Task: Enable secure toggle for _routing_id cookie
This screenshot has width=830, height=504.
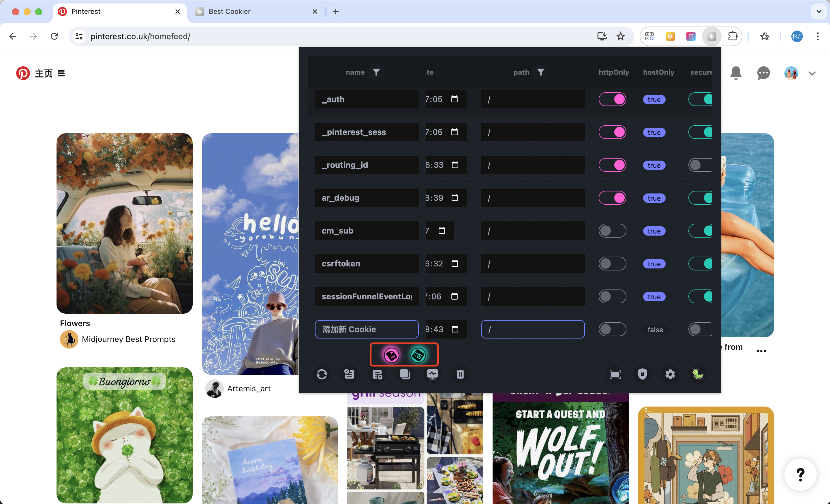Action: click(700, 165)
